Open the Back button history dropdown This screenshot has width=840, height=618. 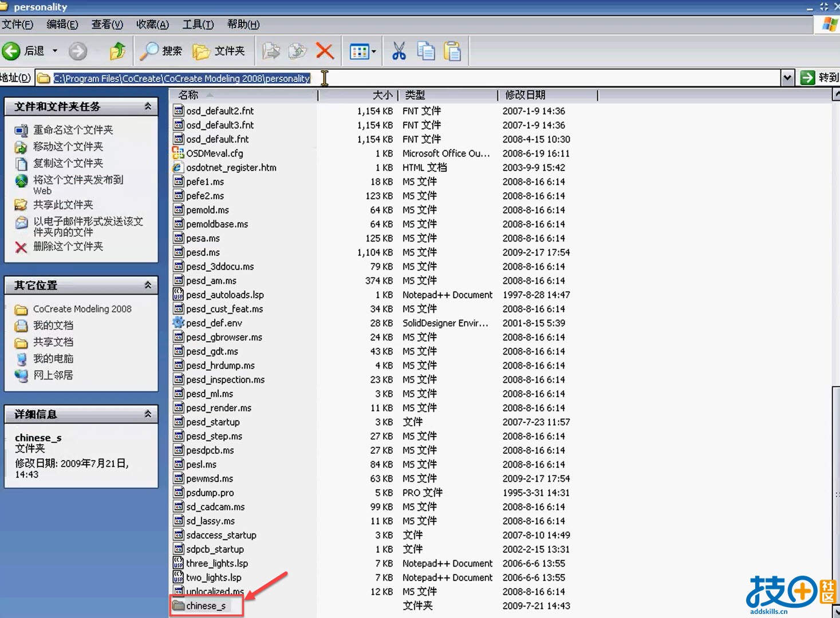click(55, 51)
